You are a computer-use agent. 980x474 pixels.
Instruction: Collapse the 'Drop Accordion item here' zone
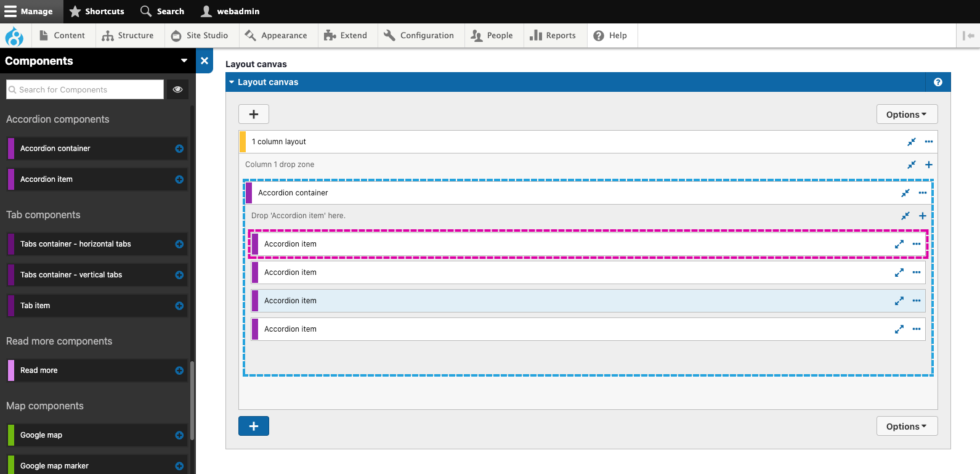click(x=905, y=216)
